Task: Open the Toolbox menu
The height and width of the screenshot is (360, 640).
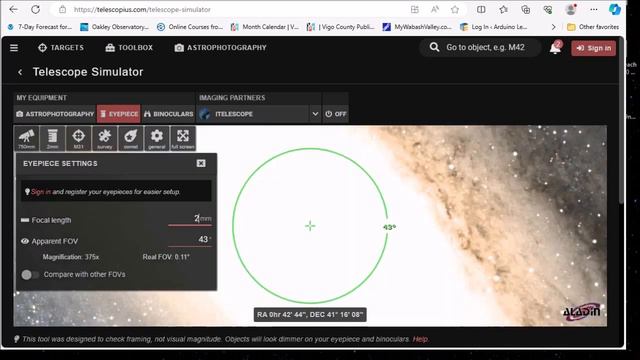Action: pyautogui.click(x=129, y=48)
